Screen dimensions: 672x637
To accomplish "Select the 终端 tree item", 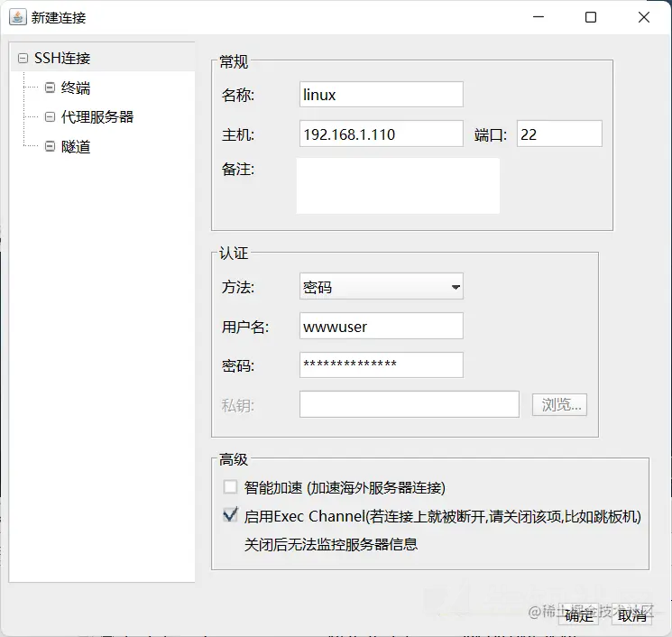I will coord(76,88).
